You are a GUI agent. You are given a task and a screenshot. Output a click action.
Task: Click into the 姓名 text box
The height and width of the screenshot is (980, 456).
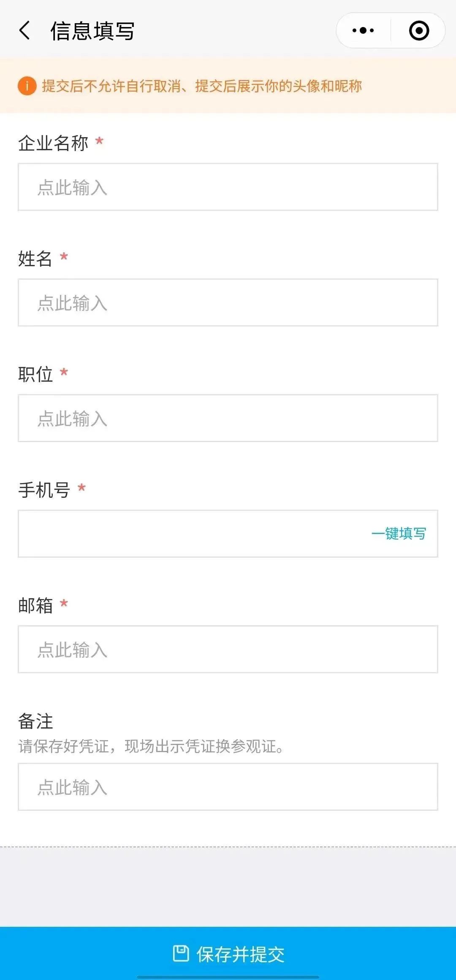tap(228, 302)
